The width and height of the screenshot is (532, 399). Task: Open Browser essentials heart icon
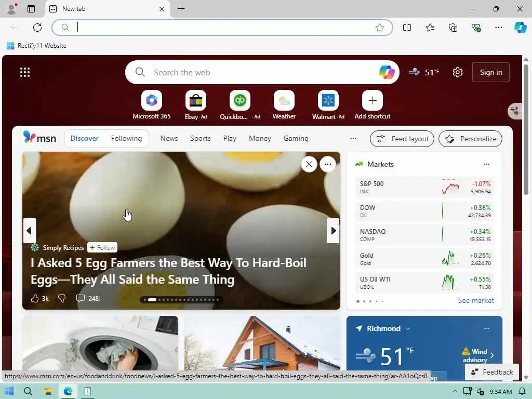(476, 28)
